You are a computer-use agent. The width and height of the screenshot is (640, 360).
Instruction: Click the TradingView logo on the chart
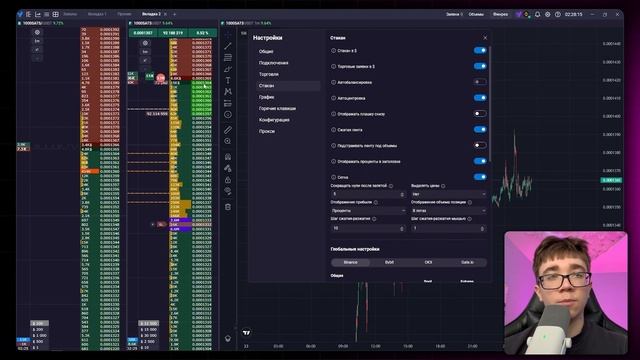tap(247, 333)
